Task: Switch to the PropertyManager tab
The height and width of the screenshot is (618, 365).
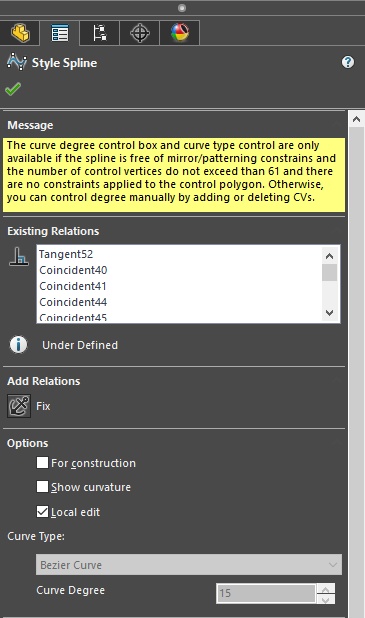Action: click(60, 33)
